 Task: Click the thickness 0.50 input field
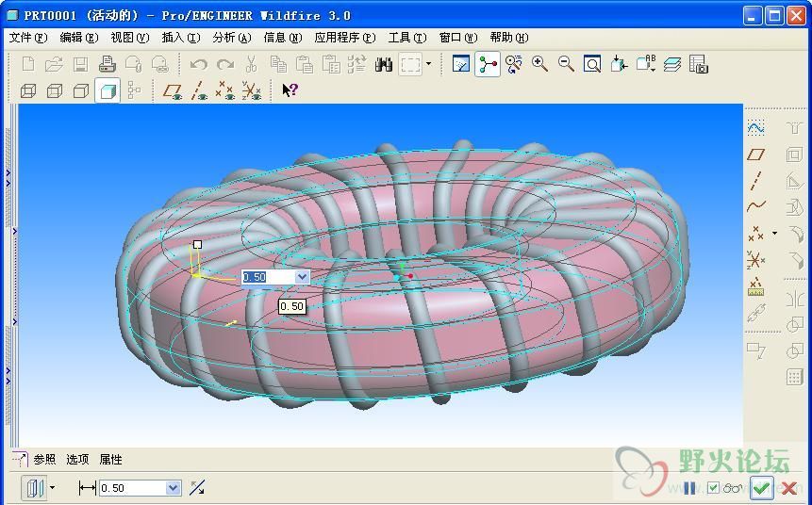[133, 488]
